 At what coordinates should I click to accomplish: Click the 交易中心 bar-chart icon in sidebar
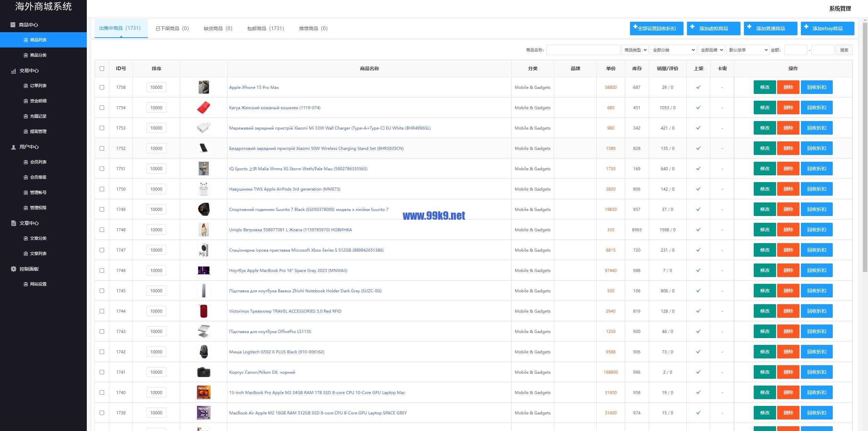tap(14, 71)
